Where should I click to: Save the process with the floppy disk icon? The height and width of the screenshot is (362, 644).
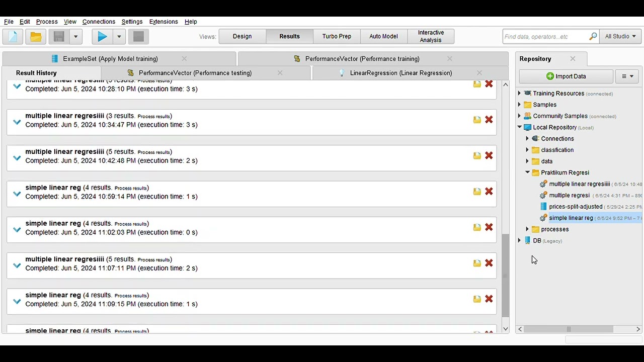coord(59,36)
